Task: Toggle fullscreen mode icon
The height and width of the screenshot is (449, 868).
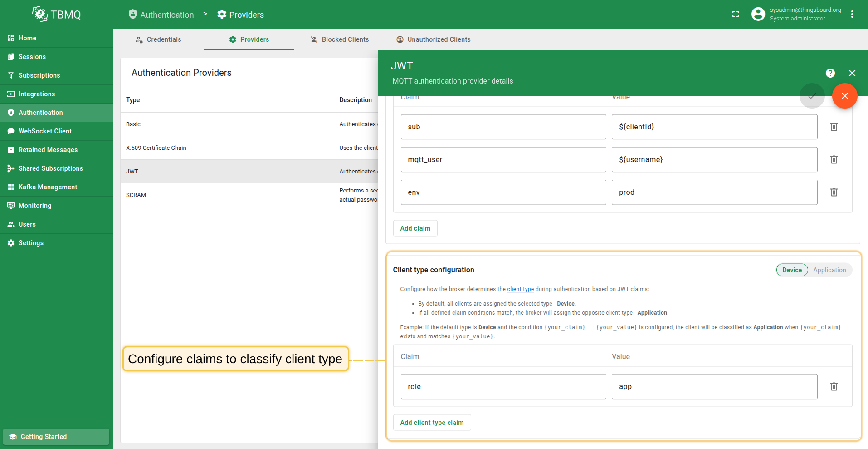Action: click(x=735, y=15)
